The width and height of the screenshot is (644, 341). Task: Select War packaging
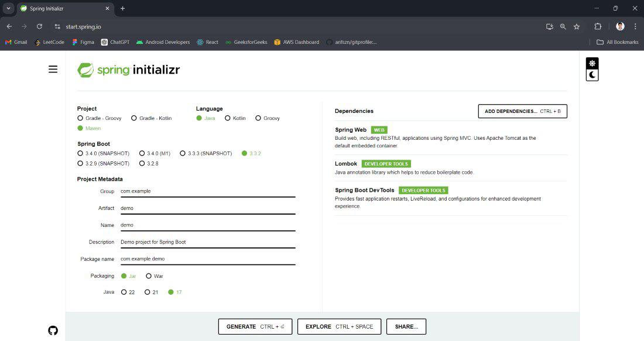coord(155,276)
